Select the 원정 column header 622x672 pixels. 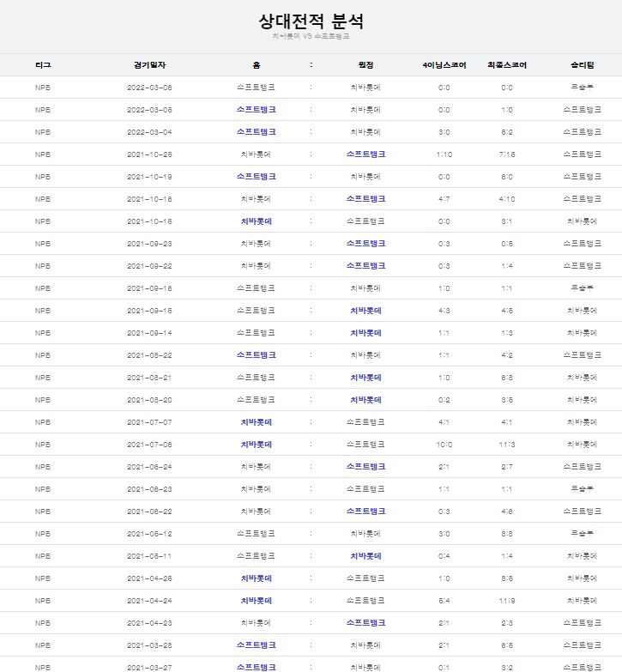(x=365, y=64)
